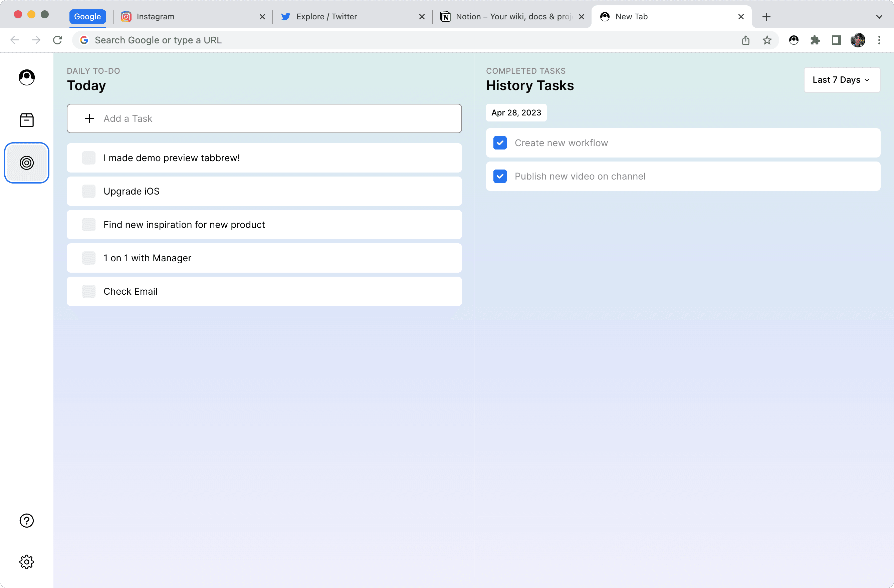
Task: Close the Notion tab
Action: [x=582, y=17]
